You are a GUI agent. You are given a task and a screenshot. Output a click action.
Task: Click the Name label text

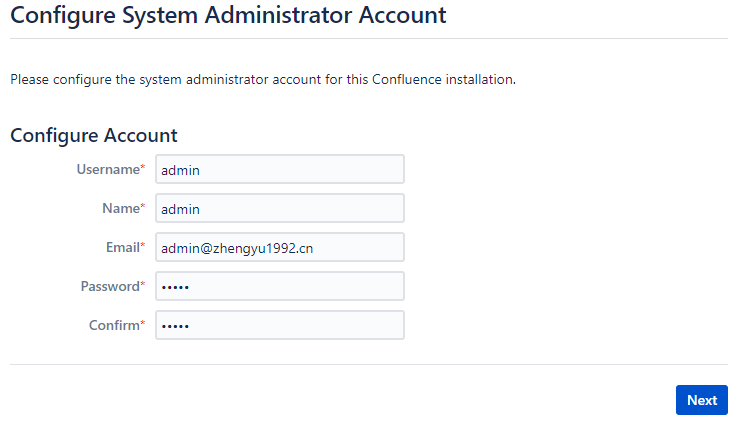click(x=121, y=208)
